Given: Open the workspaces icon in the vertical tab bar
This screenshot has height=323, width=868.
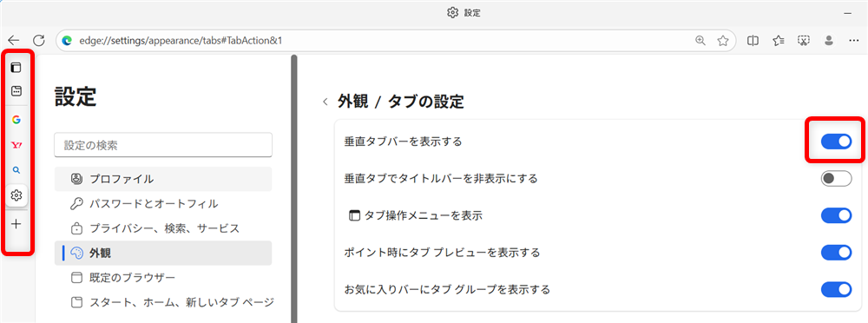Looking at the screenshot, I should [x=16, y=90].
